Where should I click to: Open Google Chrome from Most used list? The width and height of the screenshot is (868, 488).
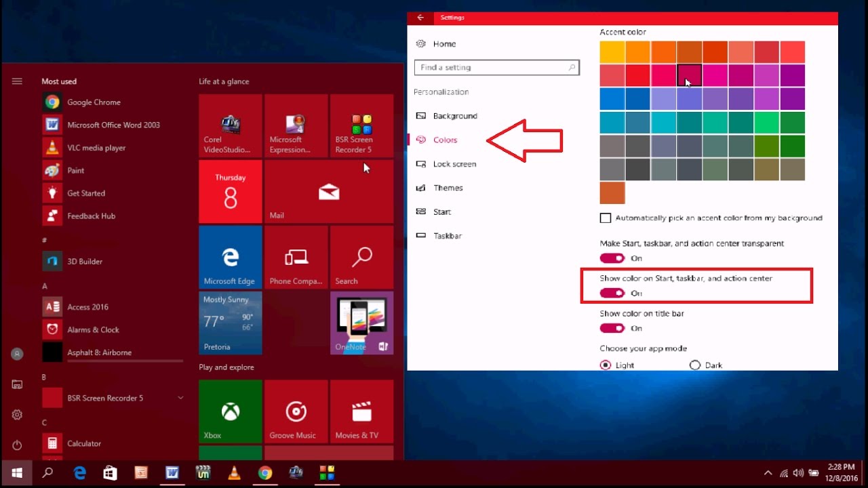tap(112, 102)
